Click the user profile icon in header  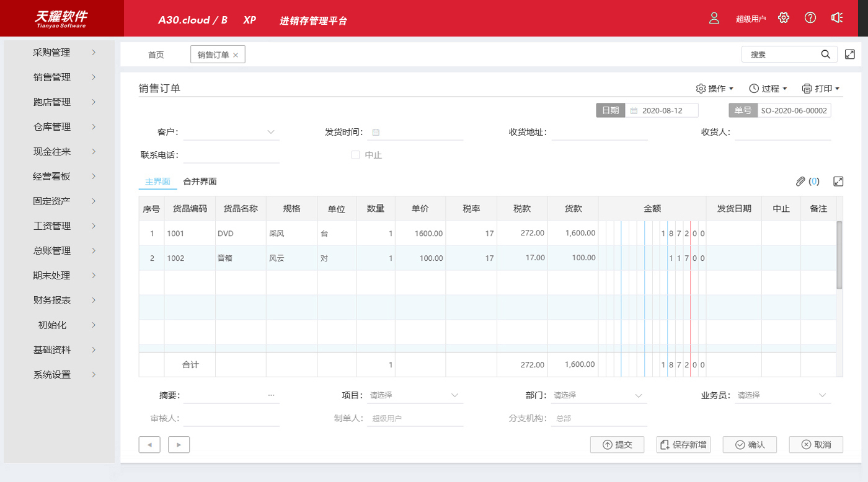tap(714, 18)
